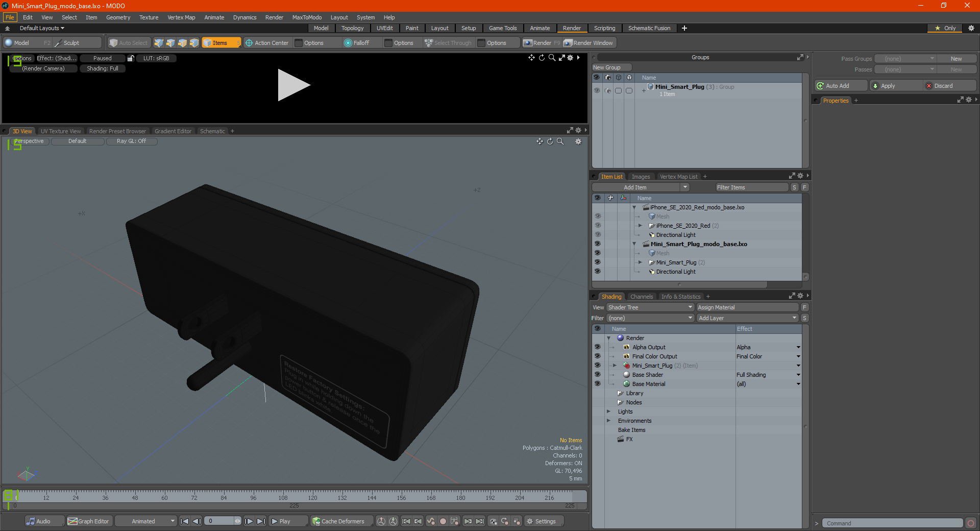Viewport: 980px width, 531px height.
Task: Select the Materials selection mode cube icon
Action: coord(194,43)
